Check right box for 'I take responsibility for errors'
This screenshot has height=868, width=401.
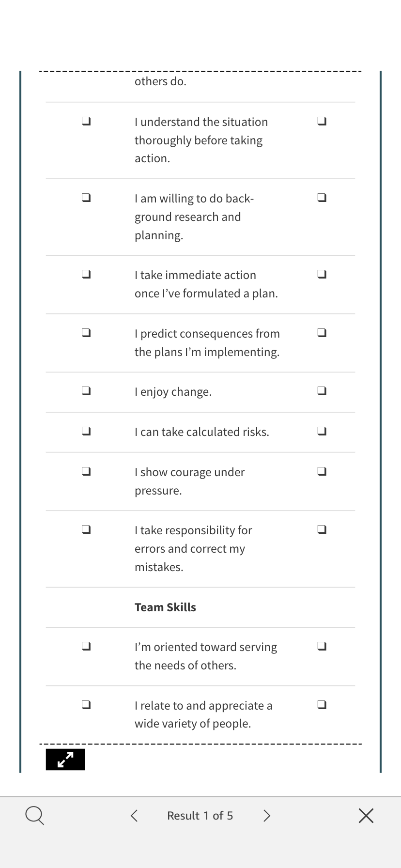322,529
